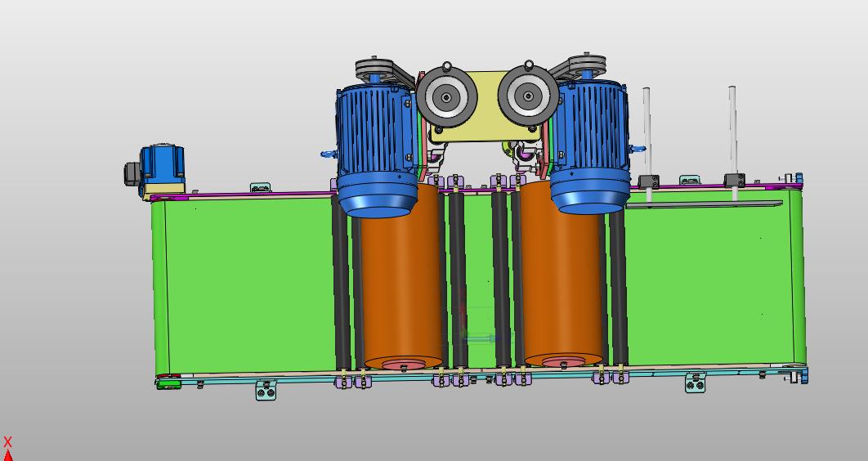Click the pink end cap of right orange roller
The width and height of the screenshot is (868, 461).
coord(563,362)
